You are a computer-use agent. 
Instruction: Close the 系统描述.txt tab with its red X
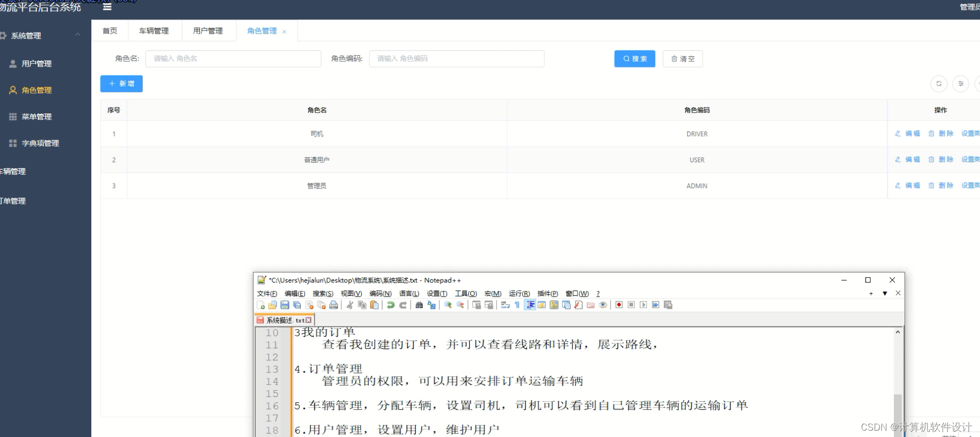pos(309,320)
